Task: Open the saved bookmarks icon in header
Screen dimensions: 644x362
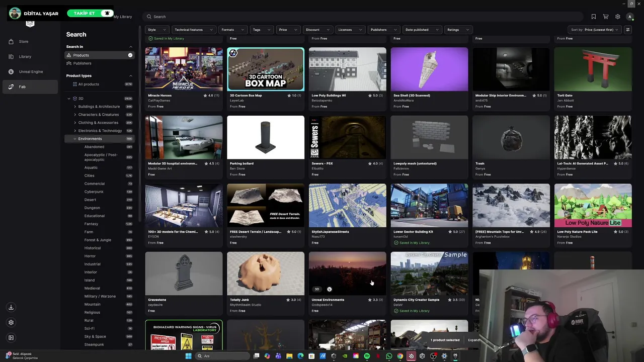Action: pos(594,17)
